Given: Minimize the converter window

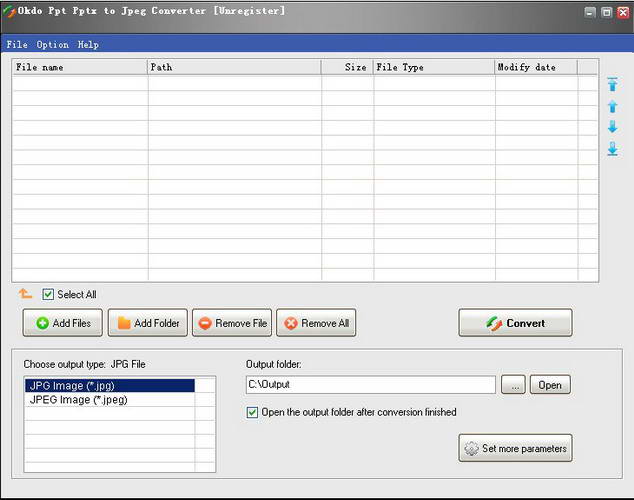Looking at the screenshot, I should coord(590,13).
